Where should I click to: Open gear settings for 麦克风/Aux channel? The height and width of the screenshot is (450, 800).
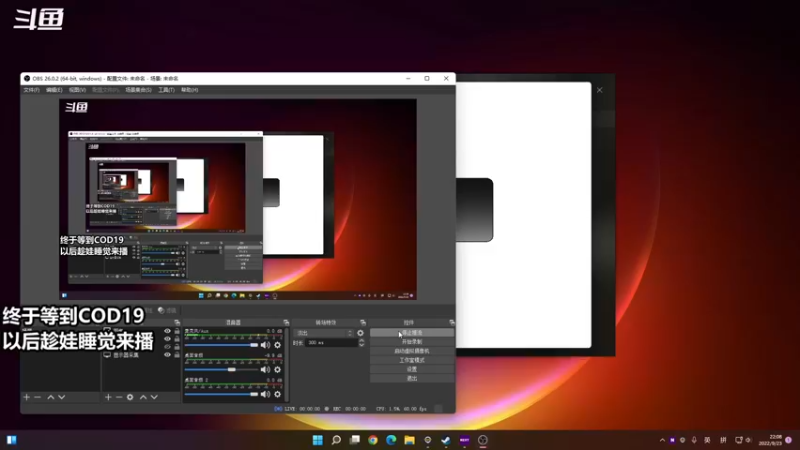coord(278,345)
